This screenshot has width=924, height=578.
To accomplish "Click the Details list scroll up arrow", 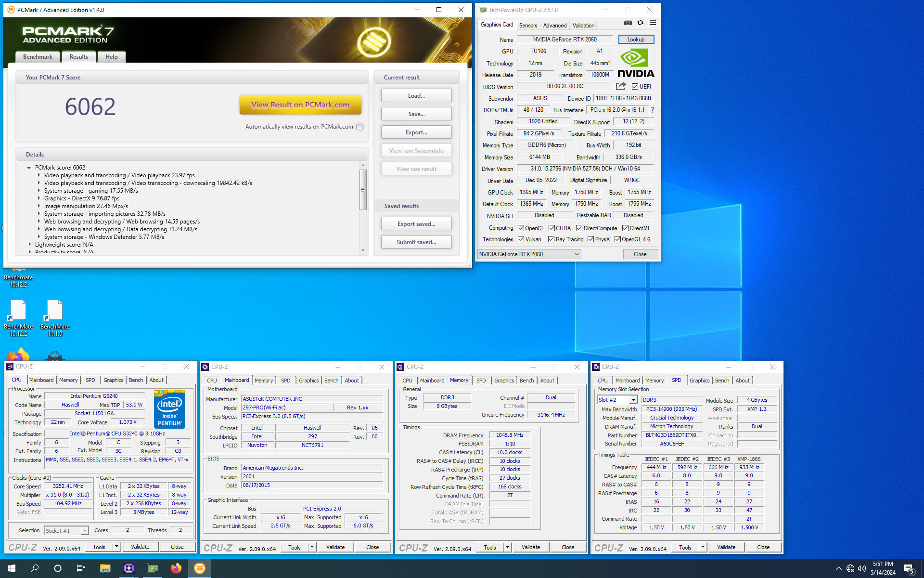I will click(363, 165).
